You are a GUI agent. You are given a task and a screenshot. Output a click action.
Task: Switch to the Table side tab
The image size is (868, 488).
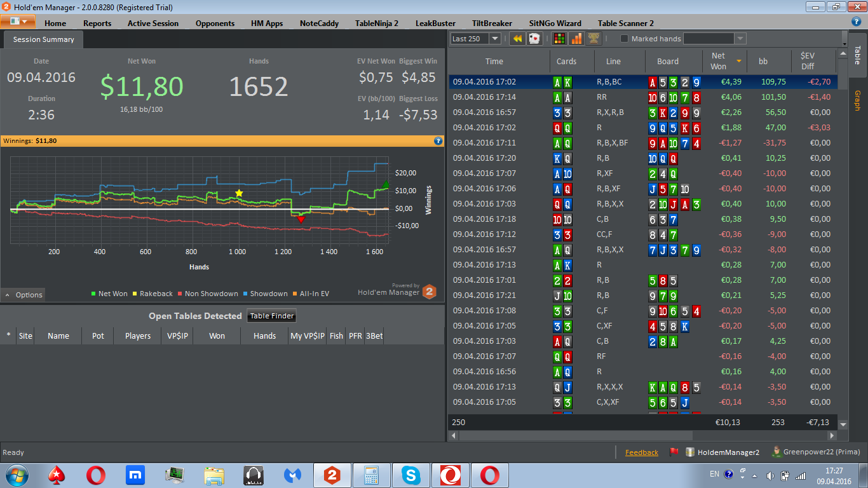click(857, 55)
